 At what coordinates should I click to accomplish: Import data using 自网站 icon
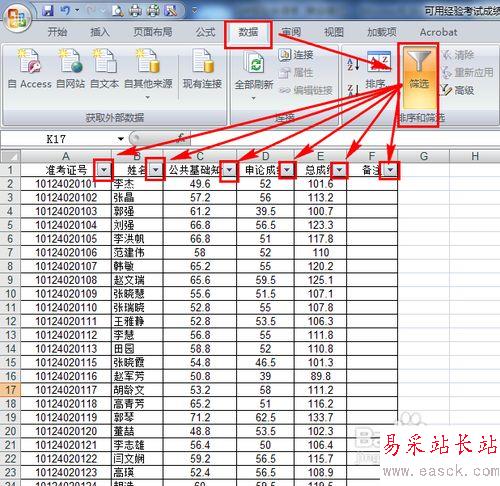coord(70,69)
